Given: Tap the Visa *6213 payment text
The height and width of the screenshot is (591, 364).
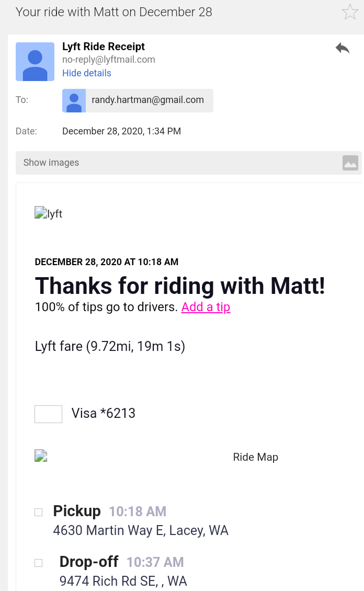Looking at the screenshot, I should (x=104, y=413).
